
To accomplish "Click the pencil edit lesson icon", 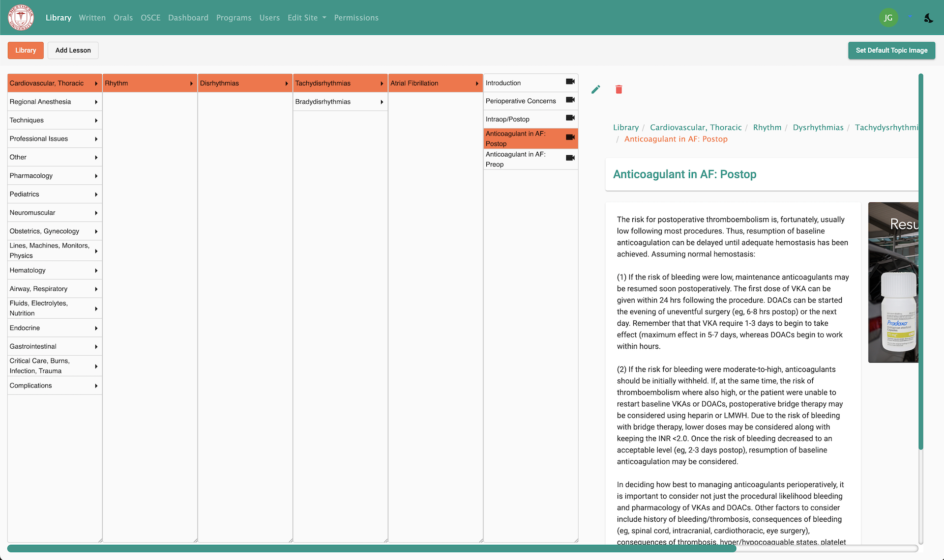I will tap(595, 89).
